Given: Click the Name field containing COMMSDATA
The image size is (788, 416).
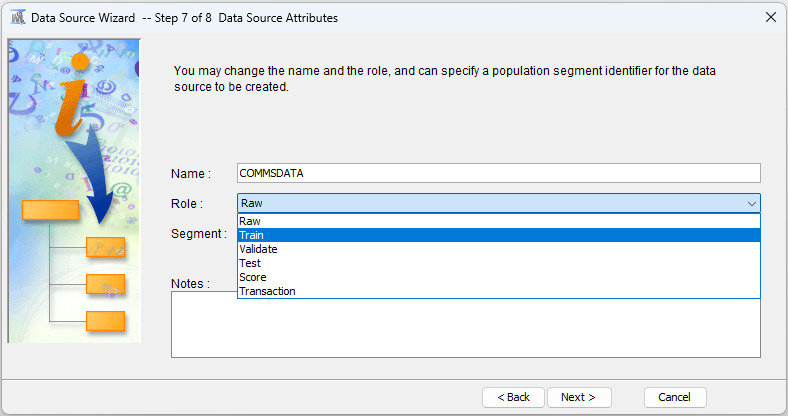Looking at the screenshot, I should coord(498,173).
